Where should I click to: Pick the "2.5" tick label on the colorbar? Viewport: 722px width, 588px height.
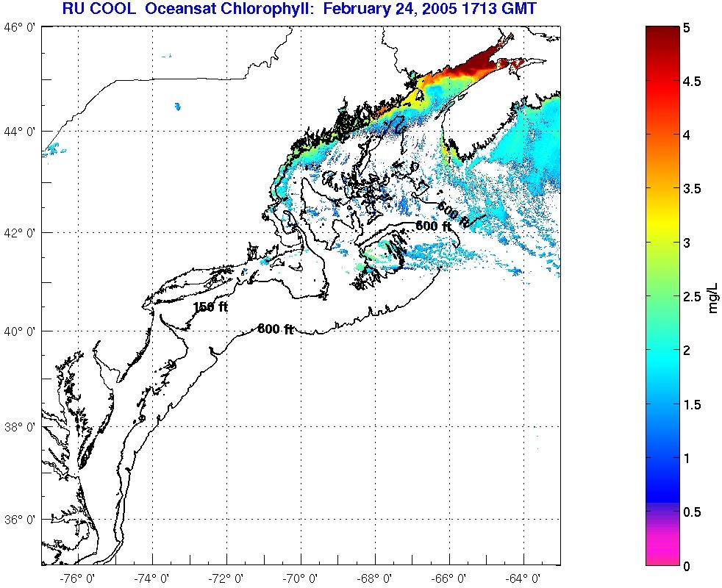click(692, 296)
